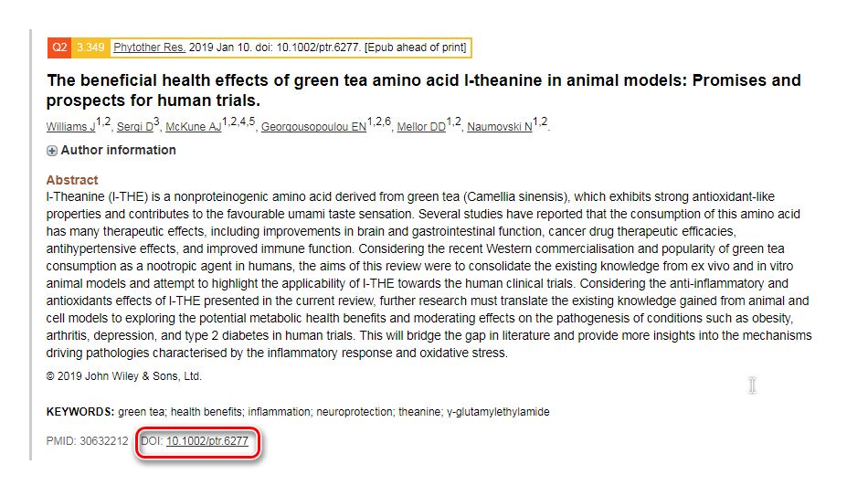Follow the DOI link beside the PMID

click(x=207, y=441)
